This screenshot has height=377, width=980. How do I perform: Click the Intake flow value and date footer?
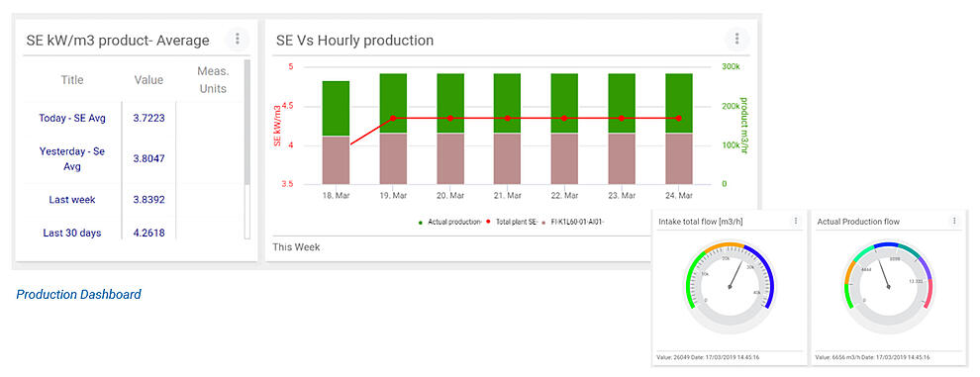pos(708,357)
